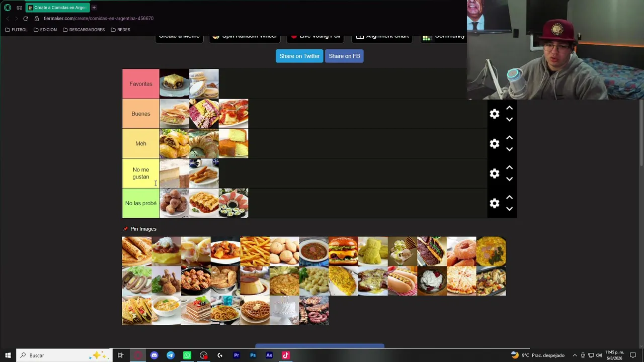Viewport: 644px width, 362px height.
Task: Select the pizza image
Action: click(461, 281)
